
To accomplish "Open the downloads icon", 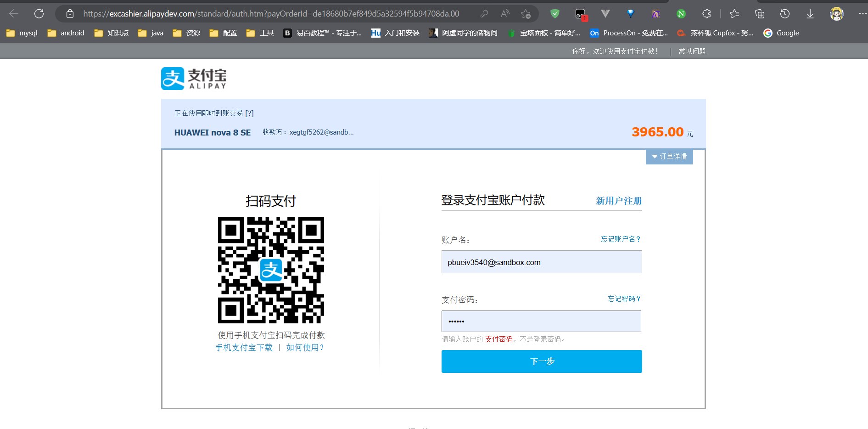I will (810, 14).
